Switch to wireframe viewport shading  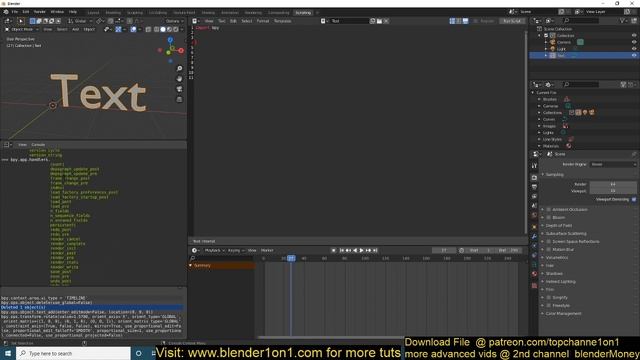[x=157, y=29]
